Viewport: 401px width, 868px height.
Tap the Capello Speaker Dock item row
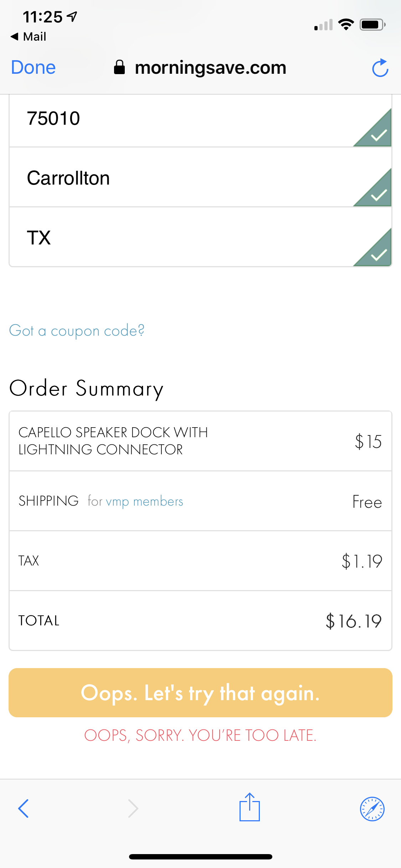(200, 441)
